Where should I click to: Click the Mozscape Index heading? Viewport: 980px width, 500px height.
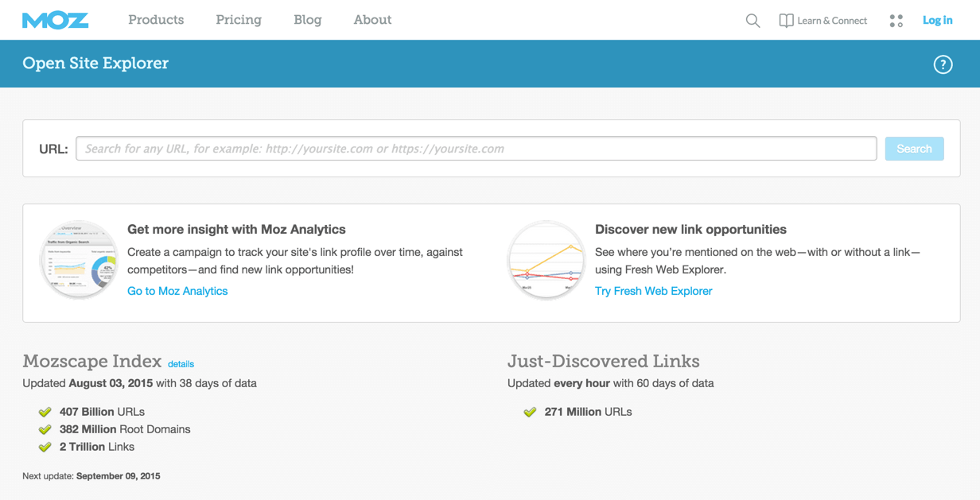pyautogui.click(x=92, y=362)
